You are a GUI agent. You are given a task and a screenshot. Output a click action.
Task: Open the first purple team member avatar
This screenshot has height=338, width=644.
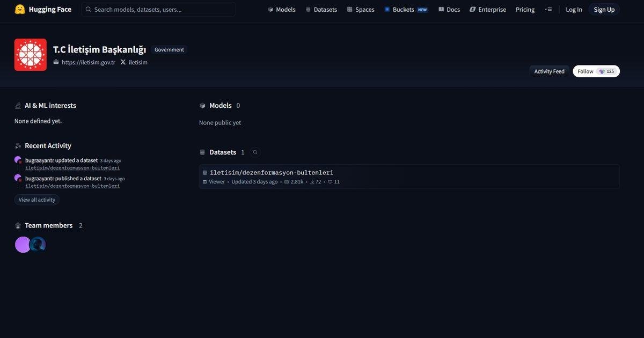coord(23,245)
